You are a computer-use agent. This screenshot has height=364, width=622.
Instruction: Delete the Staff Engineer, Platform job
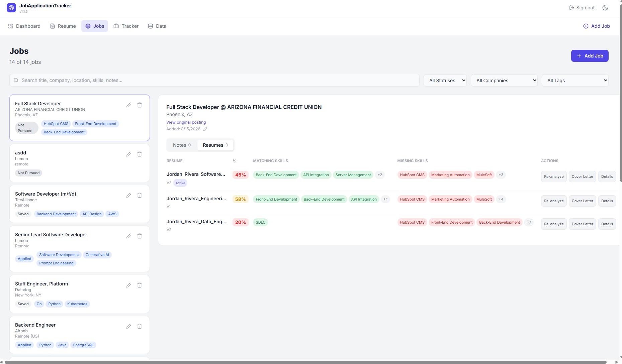[x=140, y=285]
